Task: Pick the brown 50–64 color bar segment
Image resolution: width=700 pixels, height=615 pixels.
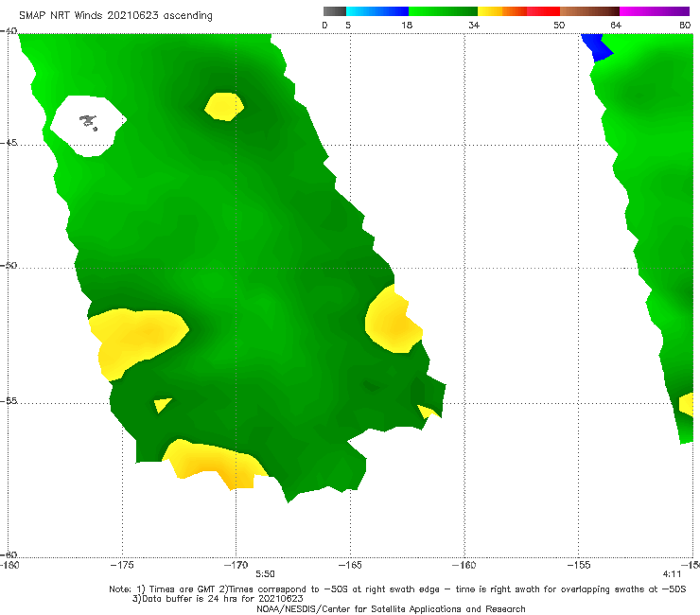Action: 589,11
